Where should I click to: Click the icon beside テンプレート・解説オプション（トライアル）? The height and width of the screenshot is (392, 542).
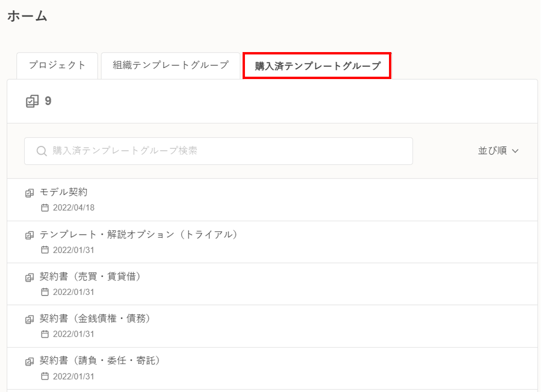coord(29,235)
